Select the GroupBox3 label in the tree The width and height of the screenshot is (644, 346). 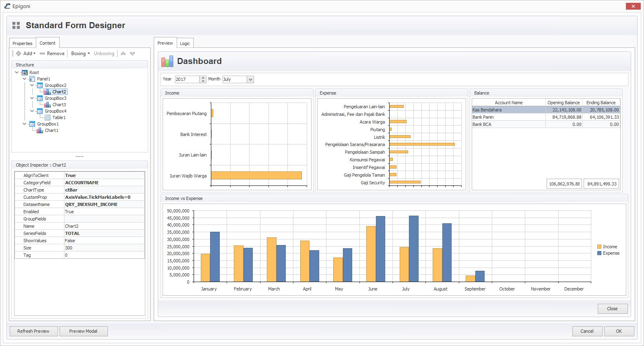[x=56, y=98]
